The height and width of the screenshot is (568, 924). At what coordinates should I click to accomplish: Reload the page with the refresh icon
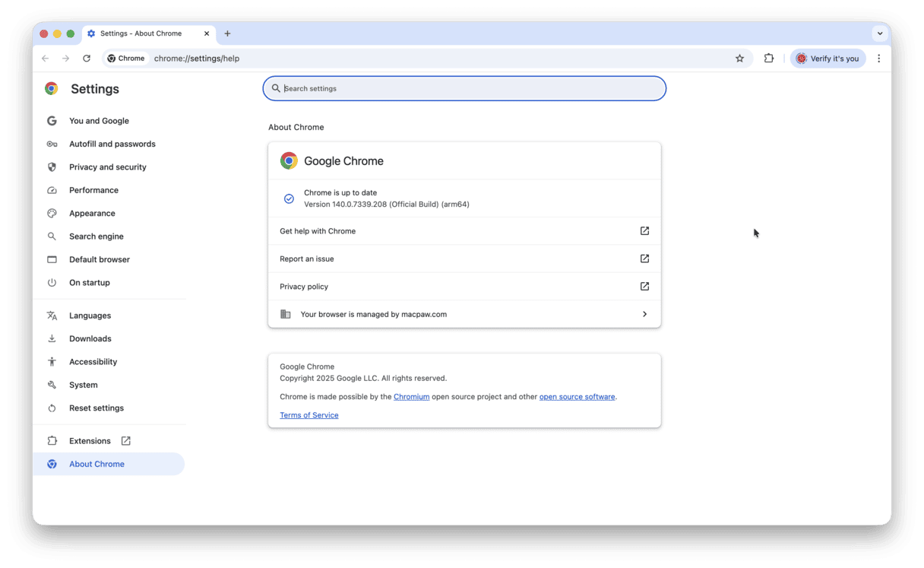point(87,58)
